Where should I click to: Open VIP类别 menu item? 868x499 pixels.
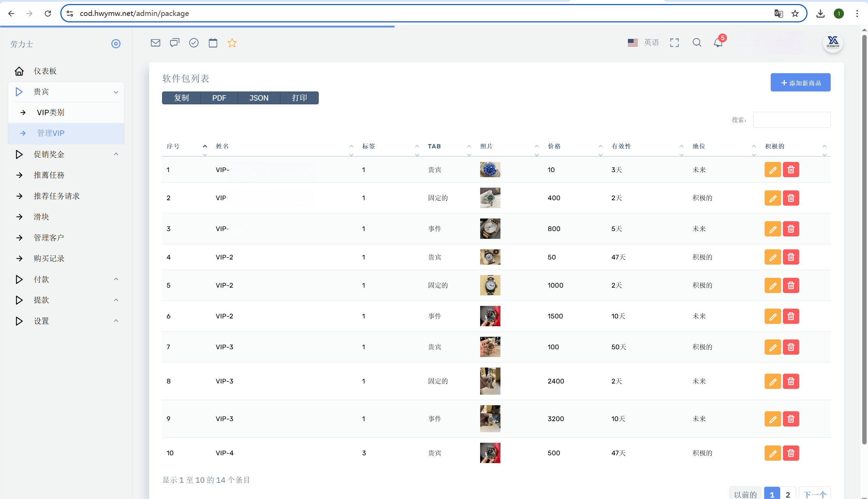click(x=51, y=112)
